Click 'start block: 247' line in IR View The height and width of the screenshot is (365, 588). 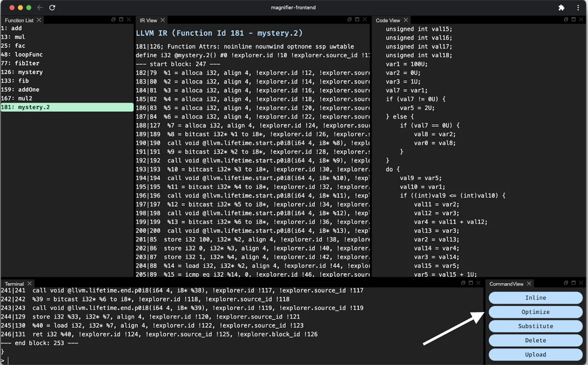pos(178,64)
